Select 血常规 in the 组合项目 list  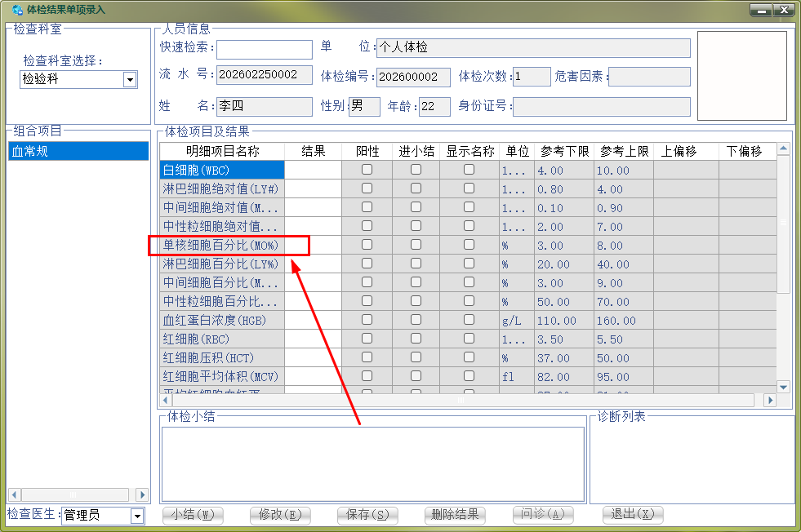pos(78,151)
